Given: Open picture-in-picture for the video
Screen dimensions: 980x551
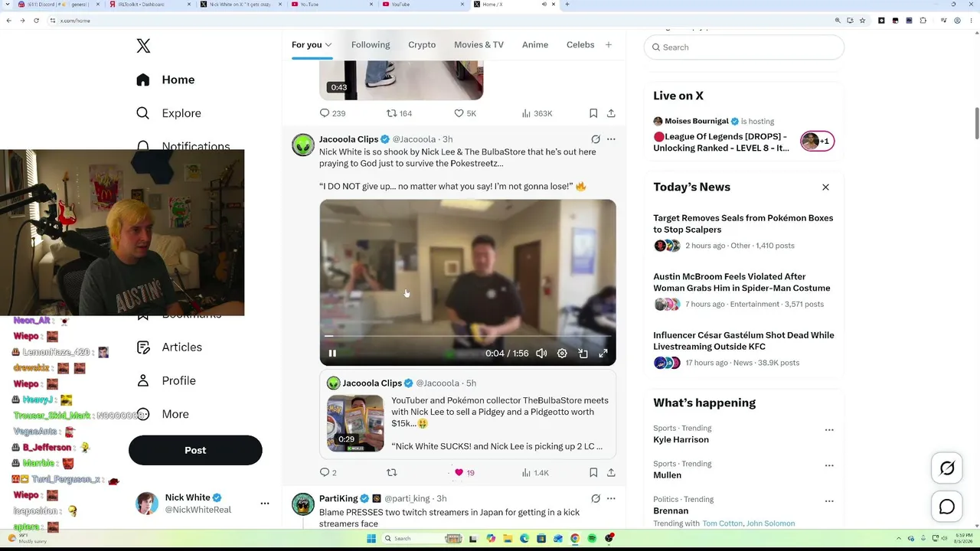Looking at the screenshot, I should [x=583, y=354].
